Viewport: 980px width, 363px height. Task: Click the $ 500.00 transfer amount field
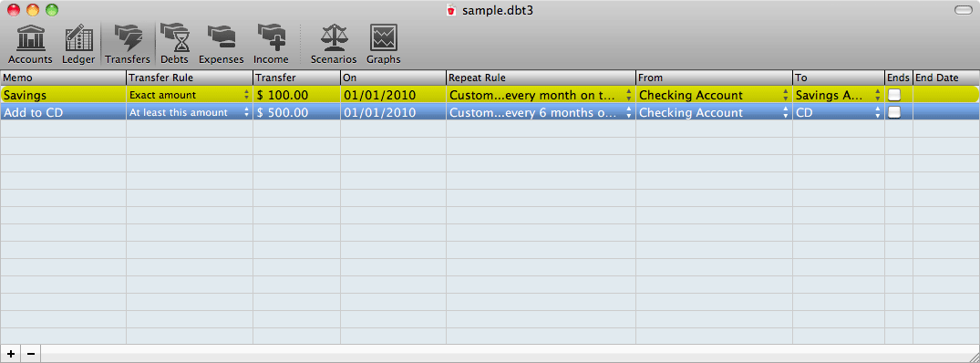(296, 112)
